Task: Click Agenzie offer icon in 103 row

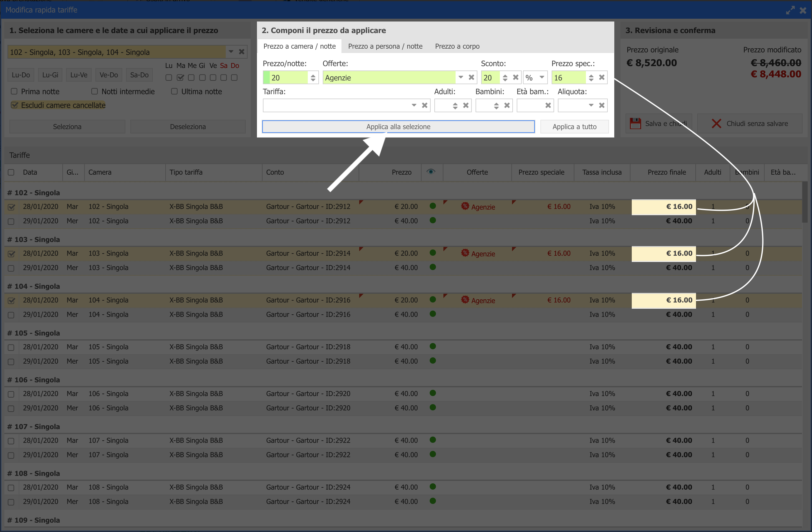Action: (465, 253)
